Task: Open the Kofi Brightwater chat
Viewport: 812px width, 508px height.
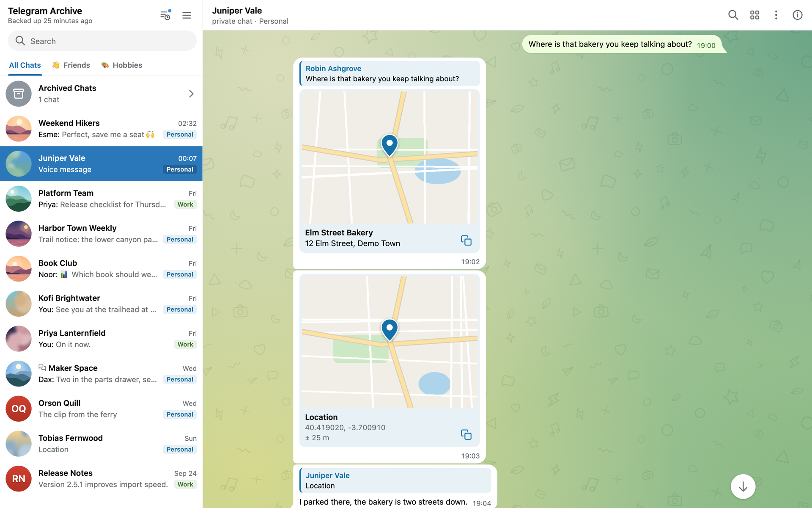Action: tap(101, 304)
